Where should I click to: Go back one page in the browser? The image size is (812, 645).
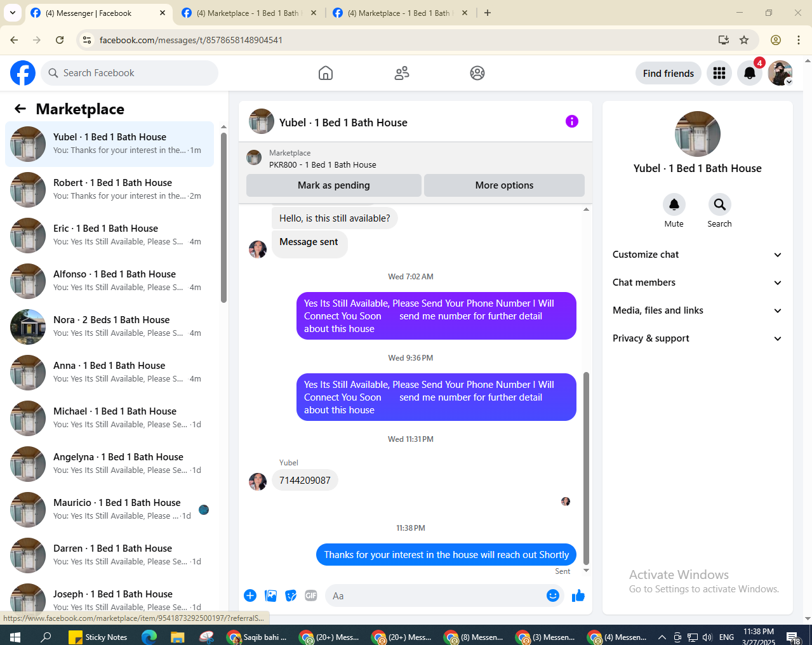[14, 40]
